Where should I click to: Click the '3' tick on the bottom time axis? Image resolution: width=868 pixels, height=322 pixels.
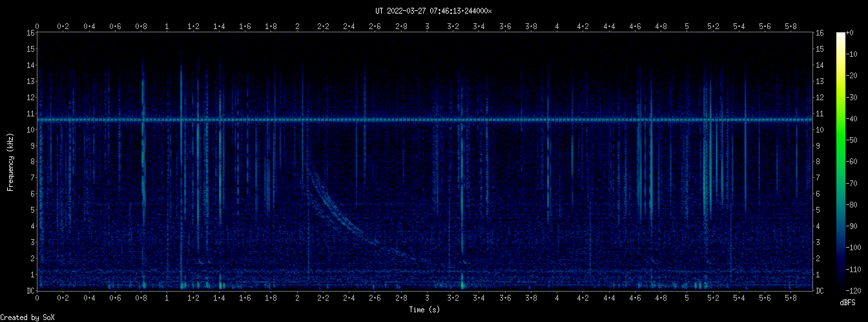(428, 298)
